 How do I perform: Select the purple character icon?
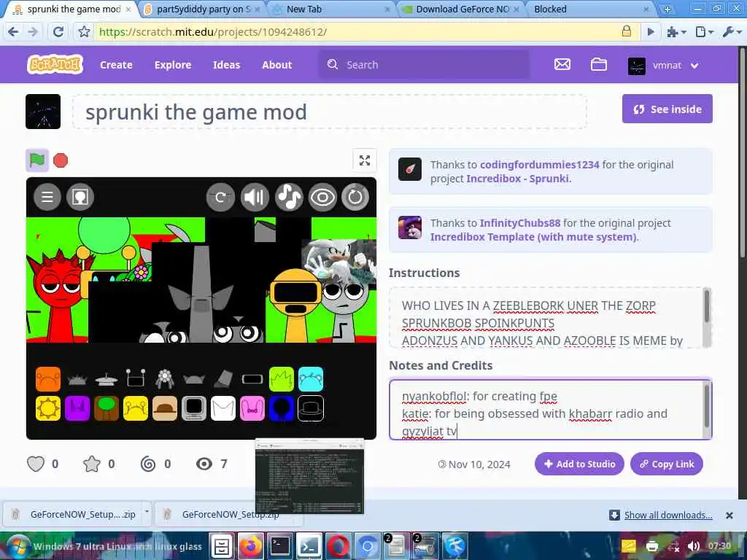[x=77, y=408]
